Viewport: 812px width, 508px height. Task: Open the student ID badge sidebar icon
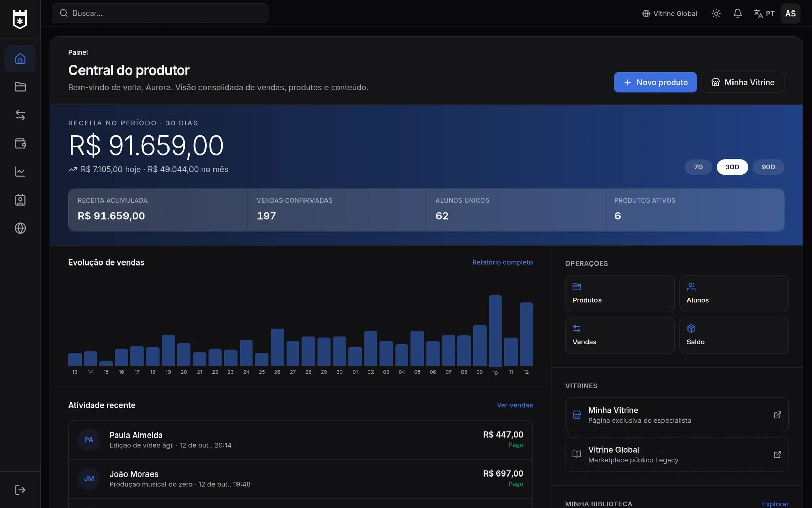tap(20, 200)
